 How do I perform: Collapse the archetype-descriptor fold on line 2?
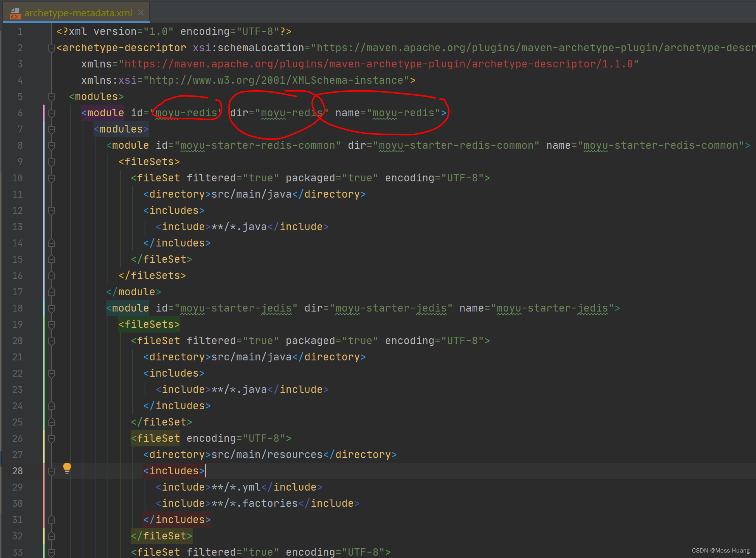coord(51,48)
